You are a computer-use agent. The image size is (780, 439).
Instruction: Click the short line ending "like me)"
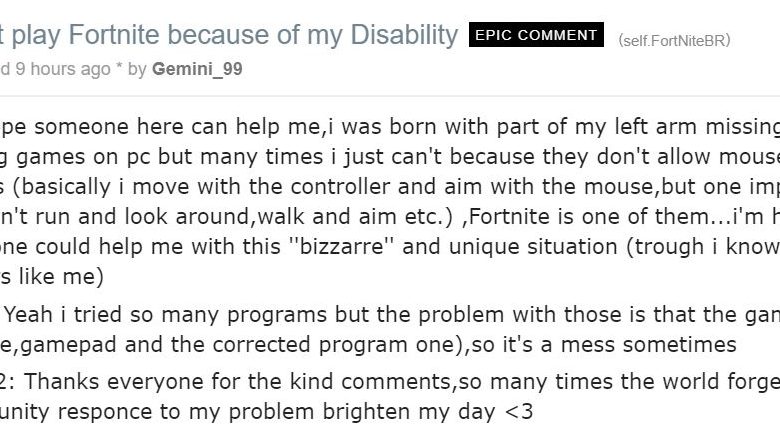[52, 276]
